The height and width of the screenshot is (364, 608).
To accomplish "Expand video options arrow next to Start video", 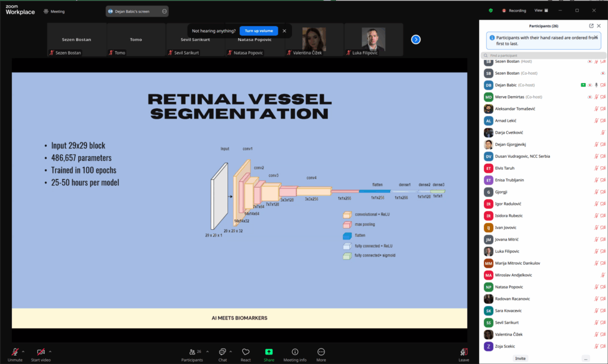I will 50,352.
